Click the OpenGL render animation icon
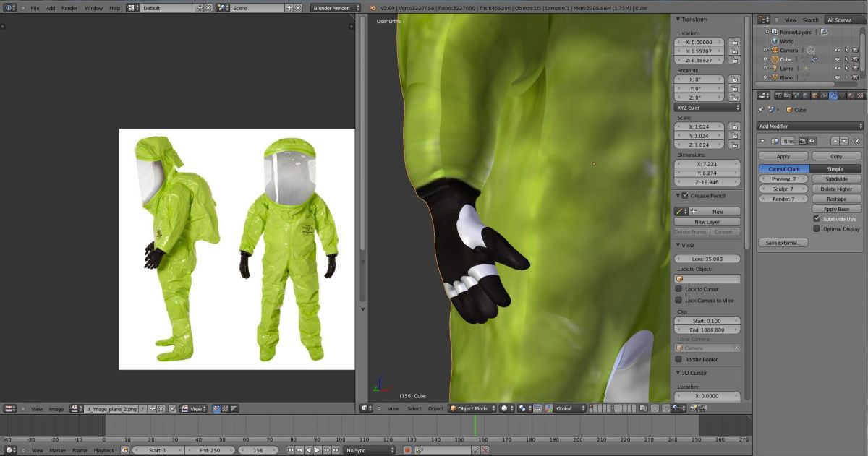 702,408
